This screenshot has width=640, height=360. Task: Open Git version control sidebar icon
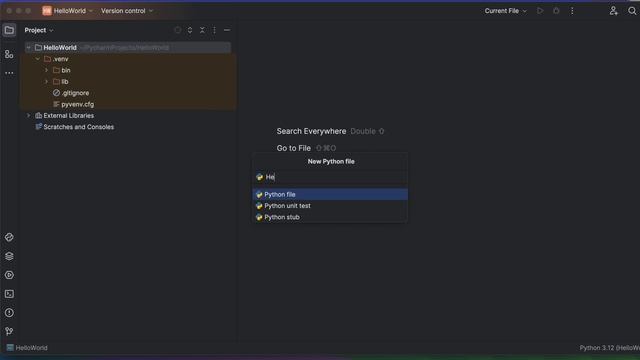[9, 331]
